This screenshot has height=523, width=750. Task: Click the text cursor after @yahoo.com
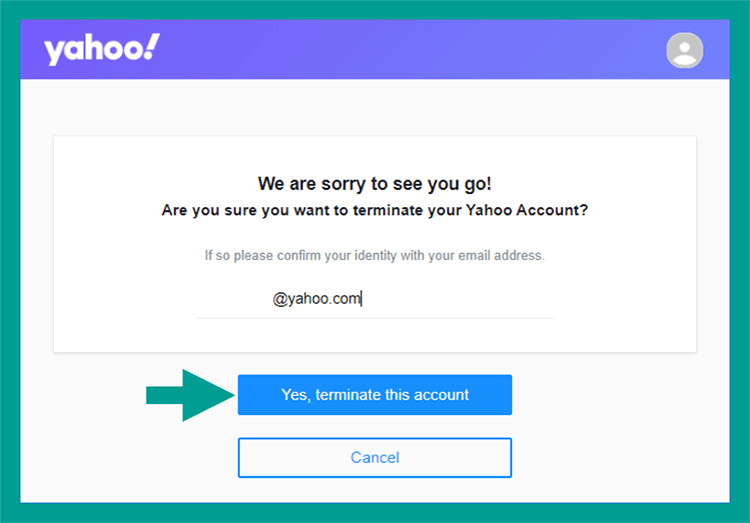click(362, 299)
